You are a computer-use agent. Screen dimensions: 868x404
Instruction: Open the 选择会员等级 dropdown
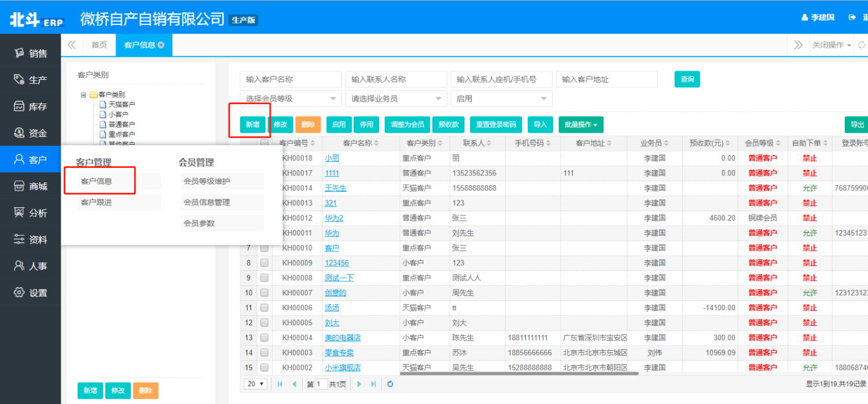(x=290, y=98)
